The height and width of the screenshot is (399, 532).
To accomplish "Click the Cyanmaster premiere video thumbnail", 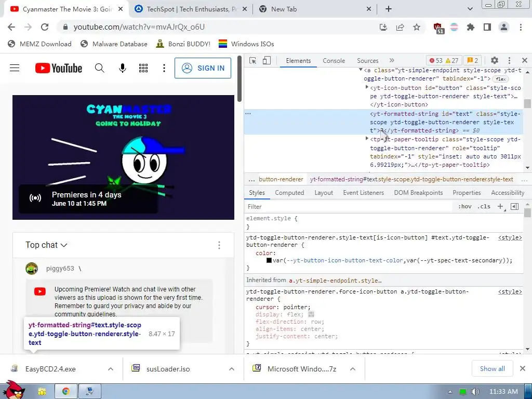I will click(x=123, y=157).
